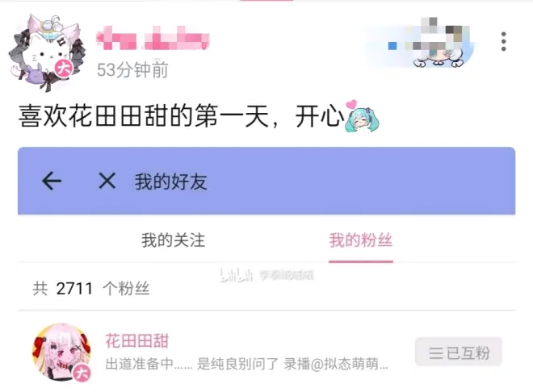Tap the Miku emoji sticker in post
Viewport: 533px width, 392px height.
[x=362, y=116]
